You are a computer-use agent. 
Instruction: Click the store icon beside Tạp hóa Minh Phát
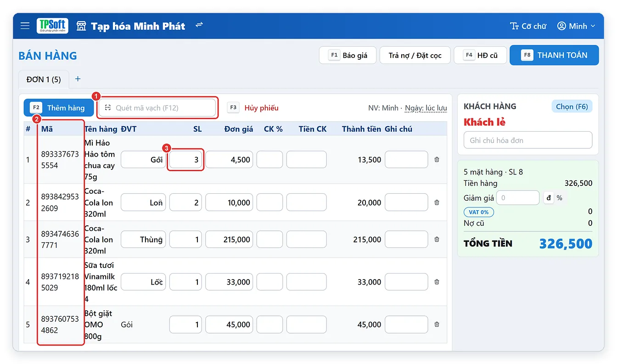[81, 26]
